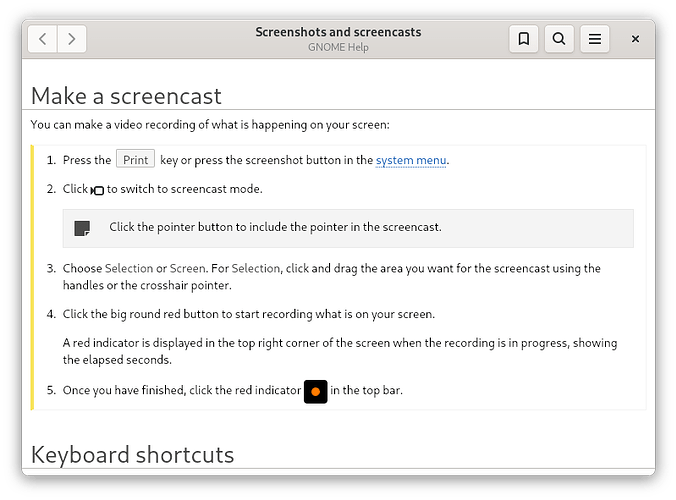Click the intro sentence about making a video recording
This screenshot has height=500, width=676.
pyautogui.click(x=210, y=125)
